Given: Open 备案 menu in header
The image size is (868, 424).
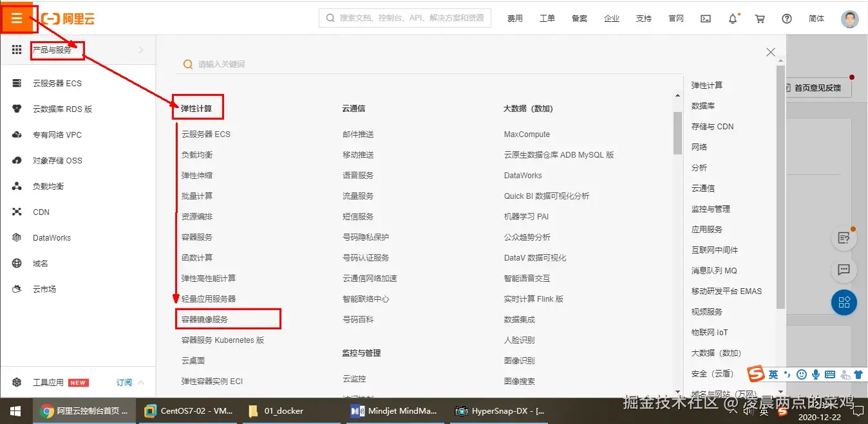Looking at the screenshot, I should click(x=580, y=19).
